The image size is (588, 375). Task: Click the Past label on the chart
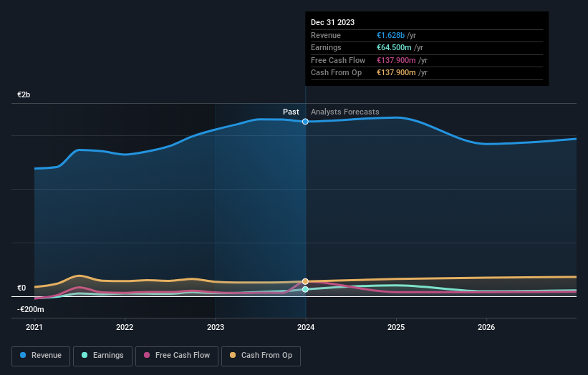[291, 112]
